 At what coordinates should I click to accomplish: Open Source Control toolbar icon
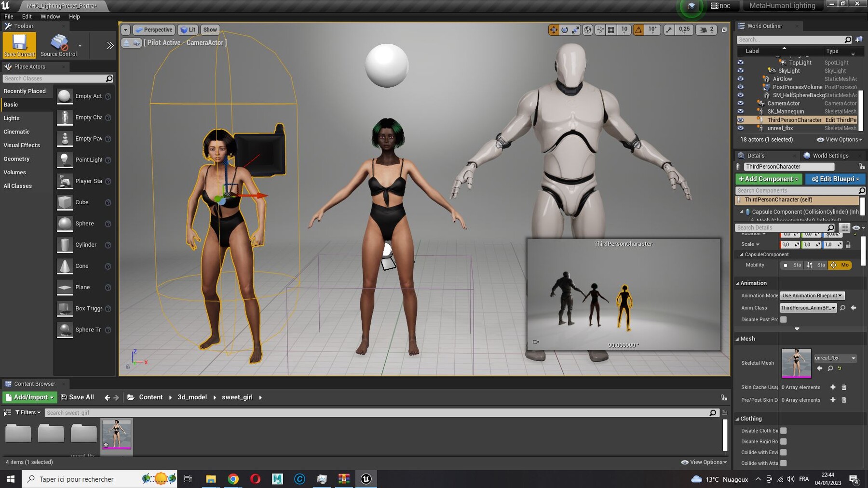tap(59, 45)
